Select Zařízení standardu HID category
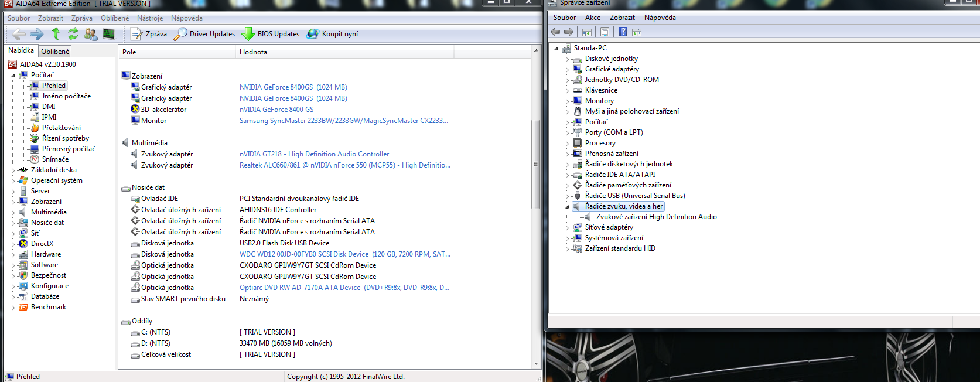 coord(620,248)
